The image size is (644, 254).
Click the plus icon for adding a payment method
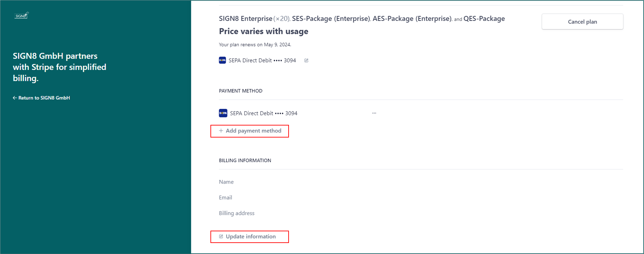(x=221, y=131)
